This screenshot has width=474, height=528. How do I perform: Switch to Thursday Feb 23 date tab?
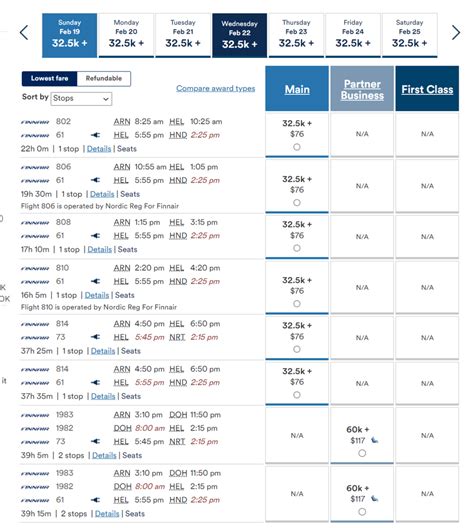(x=296, y=35)
